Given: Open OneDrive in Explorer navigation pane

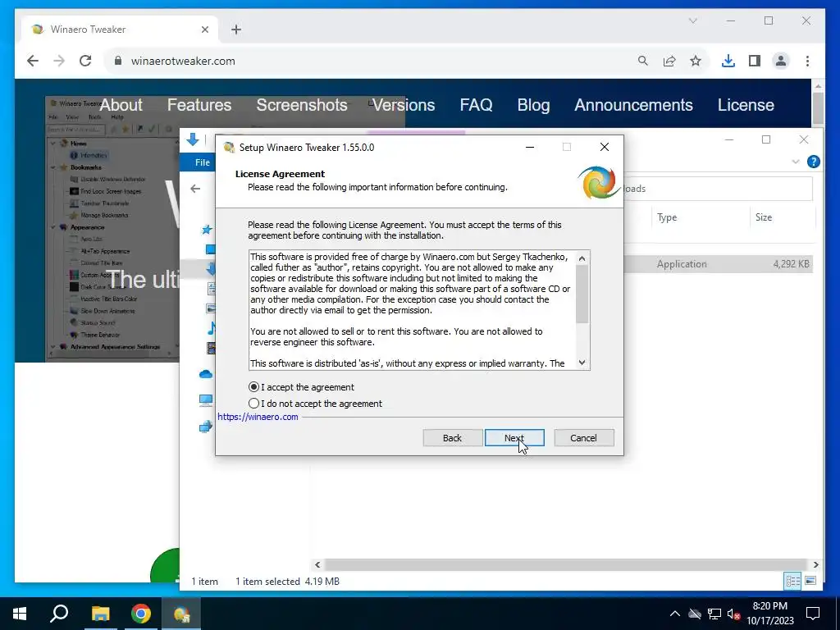Looking at the screenshot, I should tap(206, 374).
